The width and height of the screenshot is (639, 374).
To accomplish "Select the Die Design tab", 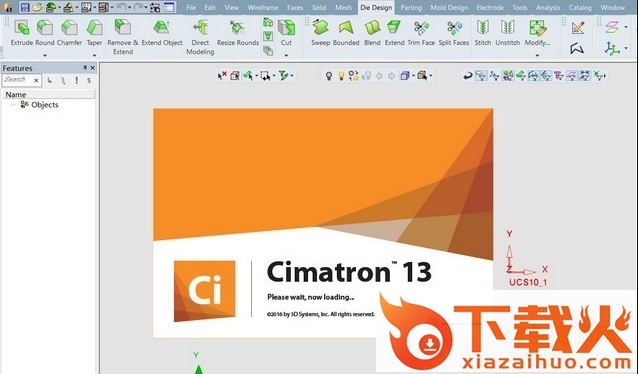I will tap(376, 7).
